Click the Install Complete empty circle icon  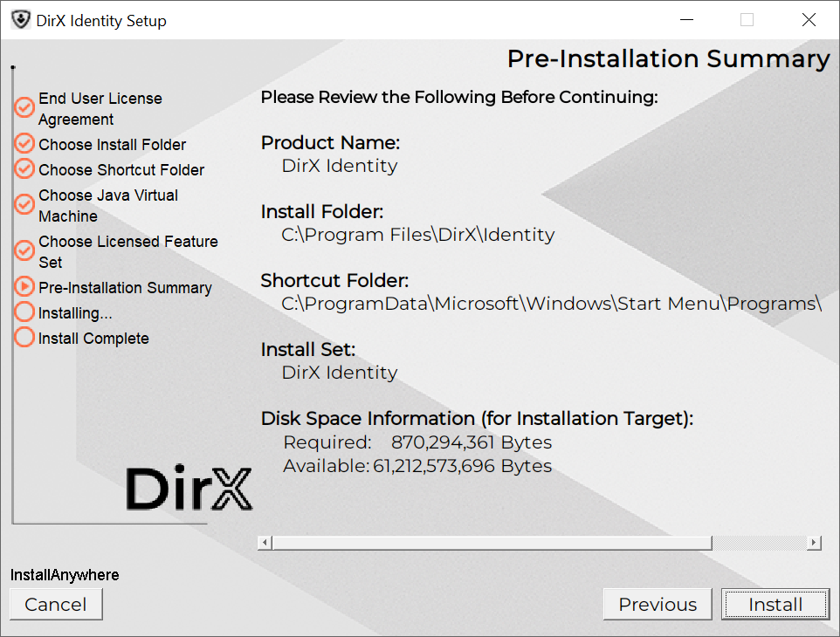24,338
